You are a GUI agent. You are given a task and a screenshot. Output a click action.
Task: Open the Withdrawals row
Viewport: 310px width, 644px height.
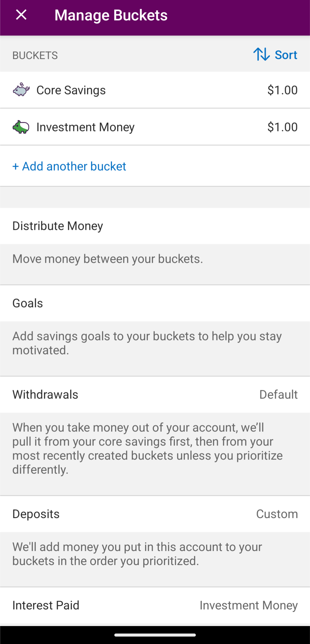pyautogui.click(x=155, y=394)
